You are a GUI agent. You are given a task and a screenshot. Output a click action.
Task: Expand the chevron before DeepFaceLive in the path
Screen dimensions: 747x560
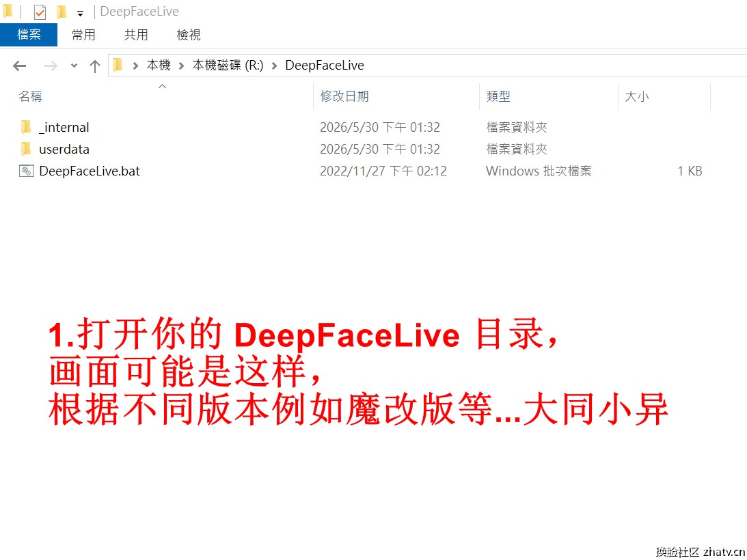(275, 66)
